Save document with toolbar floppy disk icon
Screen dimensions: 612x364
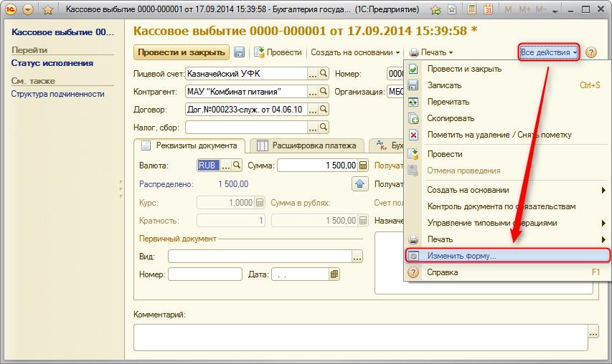coord(239,52)
